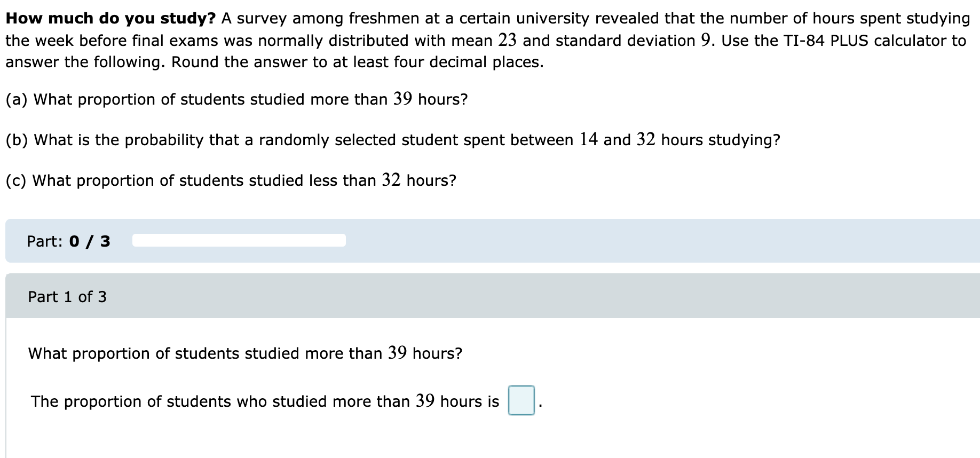The height and width of the screenshot is (458, 980).
Task: Click the number 39 beside the answer box
Action: click(425, 401)
